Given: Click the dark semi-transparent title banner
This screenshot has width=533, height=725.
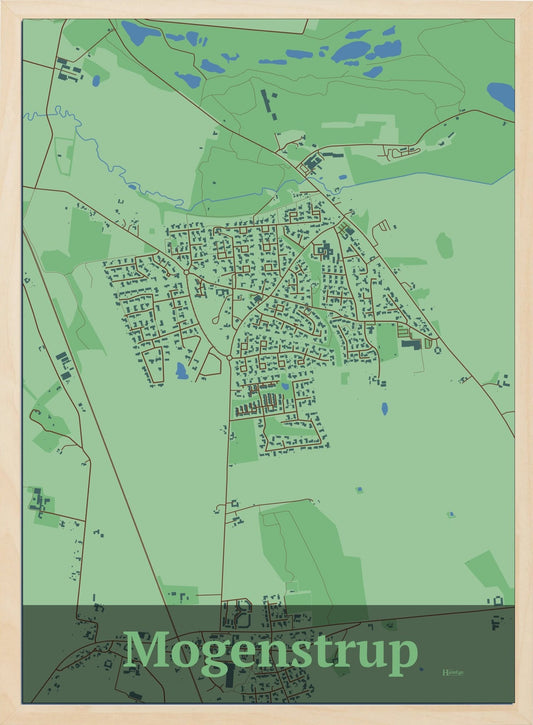Looking at the screenshot, I should coord(269,654).
